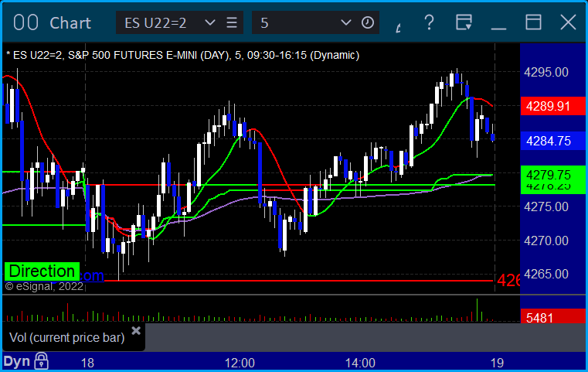Open the page layout dropdown icon
The width and height of the screenshot is (588, 372).
click(464, 22)
